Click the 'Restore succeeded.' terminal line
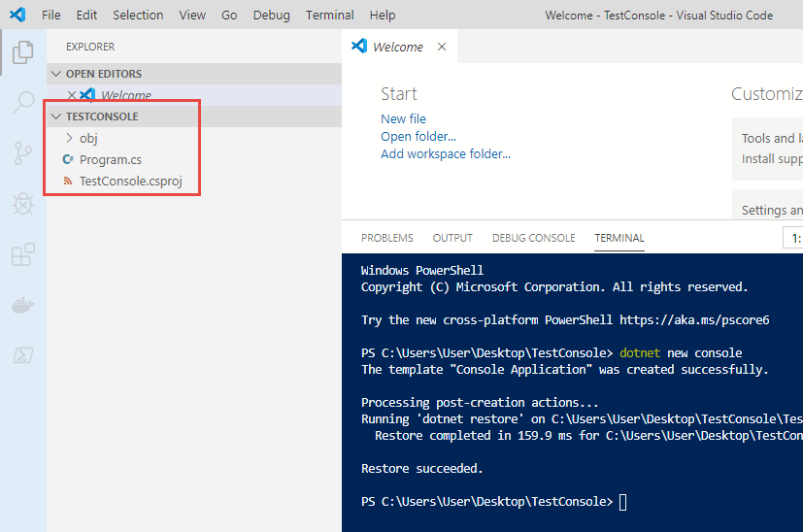The width and height of the screenshot is (803, 532). click(x=422, y=469)
